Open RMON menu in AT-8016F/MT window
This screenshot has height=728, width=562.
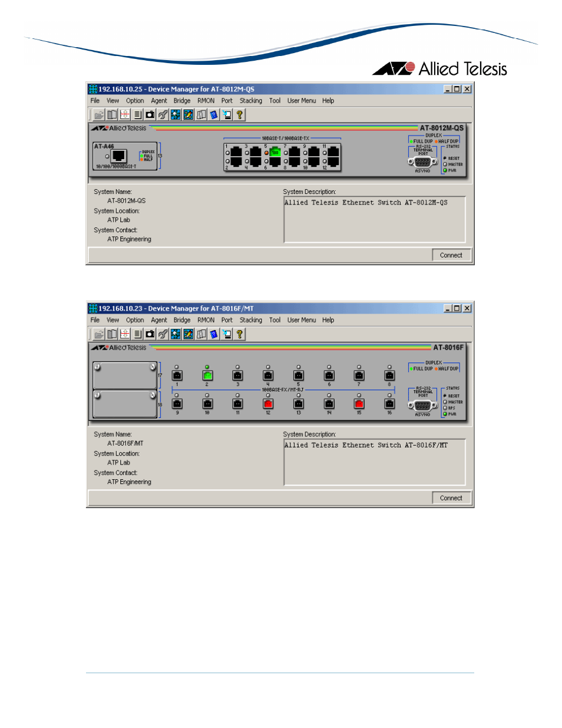click(x=206, y=320)
